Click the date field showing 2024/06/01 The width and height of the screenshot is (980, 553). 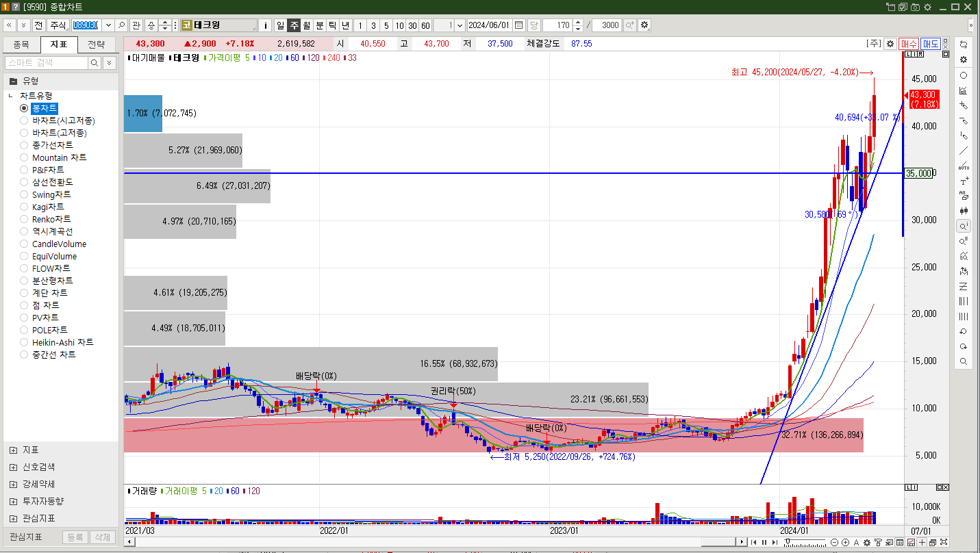(x=489, y=25)
